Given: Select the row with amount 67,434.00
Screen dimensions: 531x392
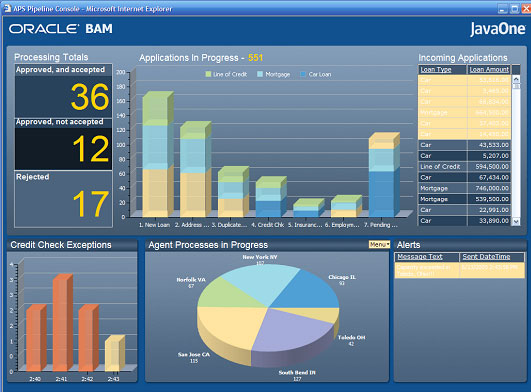Looking at the screenshot, I should 464,177.
